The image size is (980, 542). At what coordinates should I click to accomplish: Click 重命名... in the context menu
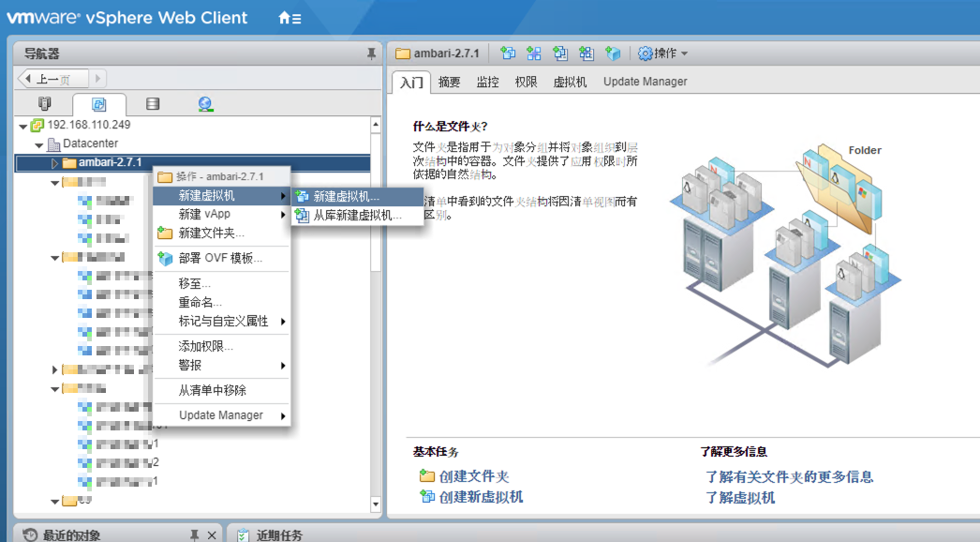(x=200, y=302)
